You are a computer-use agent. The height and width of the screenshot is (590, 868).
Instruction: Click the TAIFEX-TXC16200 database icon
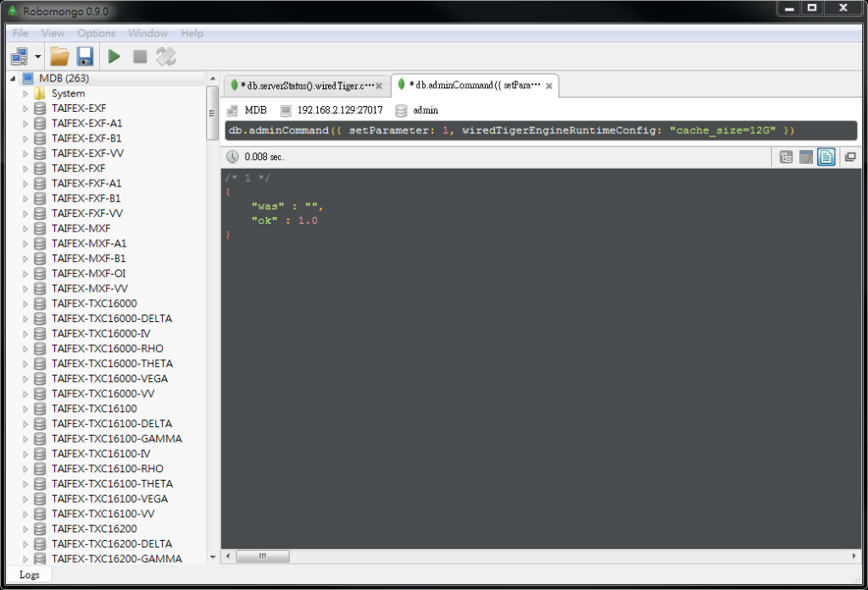(x=40, y=529)
